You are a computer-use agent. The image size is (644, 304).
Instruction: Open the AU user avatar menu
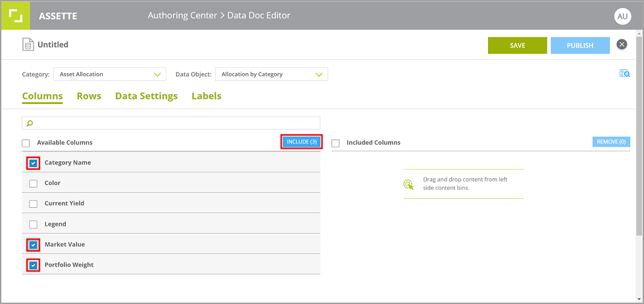point(623,16)
